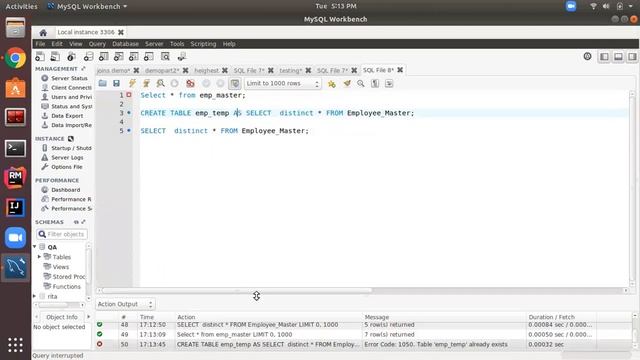This screenshot has height=360, width=640.
Task: Execute the statement under cursor icon
Action: click(146, 83)
